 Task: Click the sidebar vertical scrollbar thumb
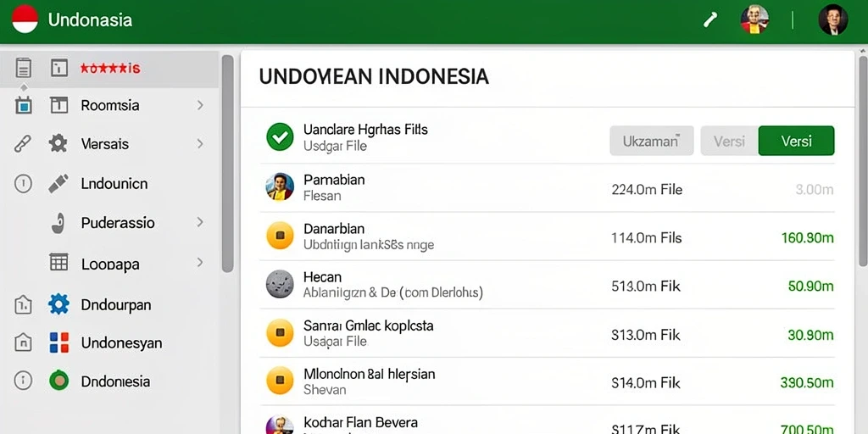click(227, 164)
